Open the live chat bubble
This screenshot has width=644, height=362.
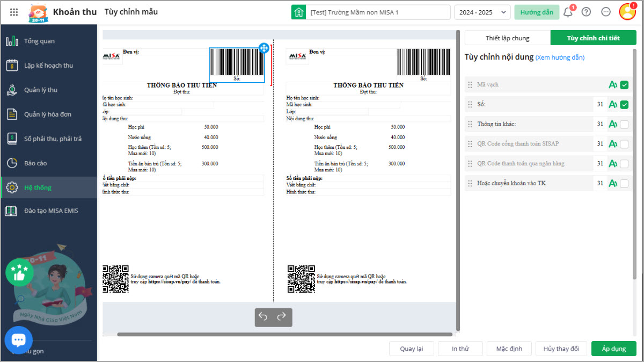(x=19, y=339)
